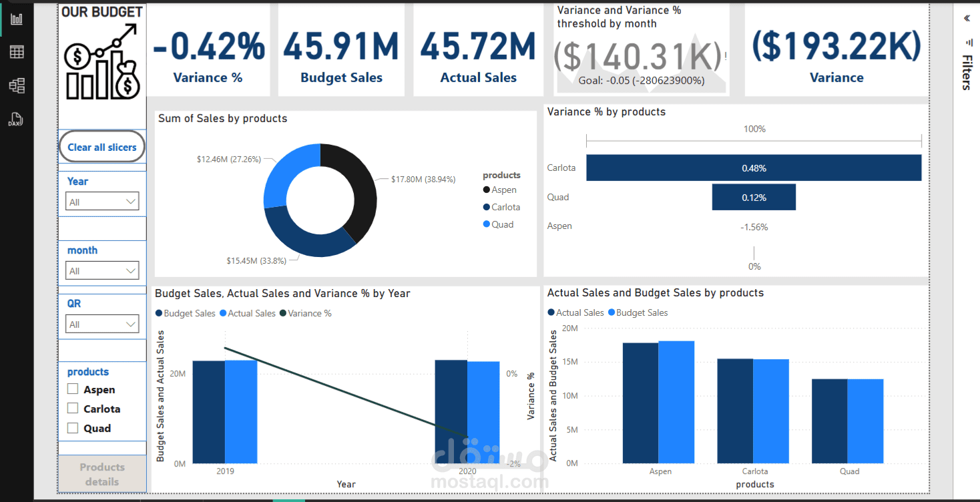This screenshot has height=502, width=980.
Task: Click the Actual Sales legend in products chart
Action: 575,312
